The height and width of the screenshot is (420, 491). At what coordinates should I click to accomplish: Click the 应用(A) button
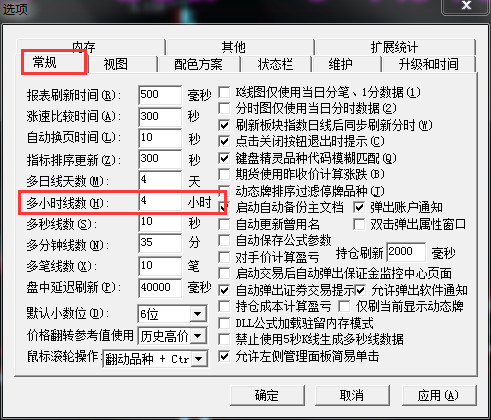(x=439, y=395)
